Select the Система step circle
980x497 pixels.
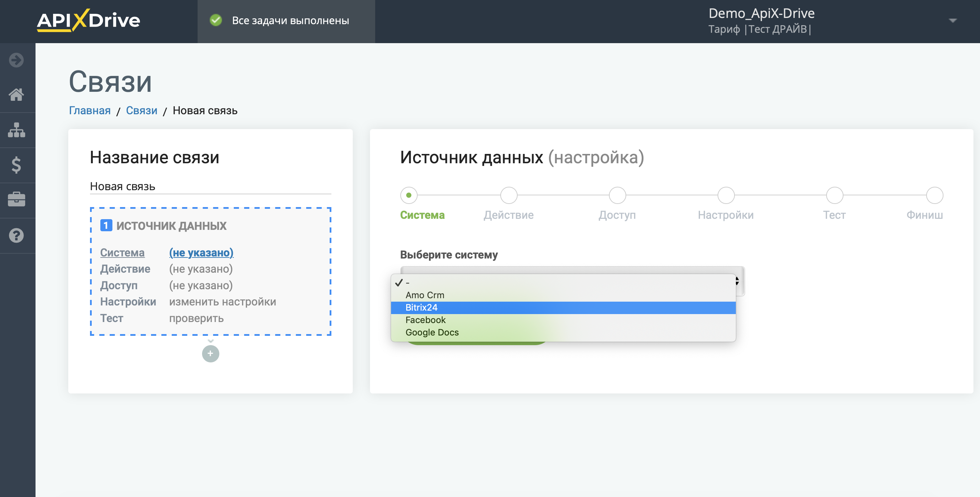[409, 195]
